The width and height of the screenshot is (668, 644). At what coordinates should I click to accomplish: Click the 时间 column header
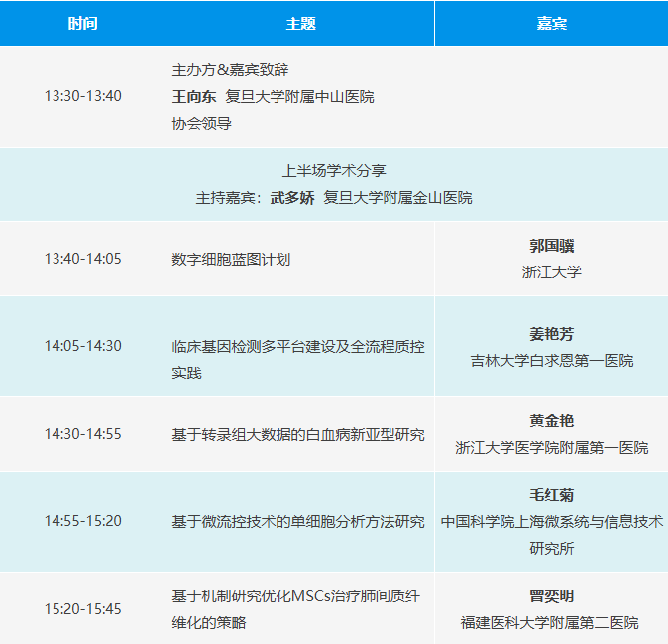pyautogui.click(x=83, y=24)
